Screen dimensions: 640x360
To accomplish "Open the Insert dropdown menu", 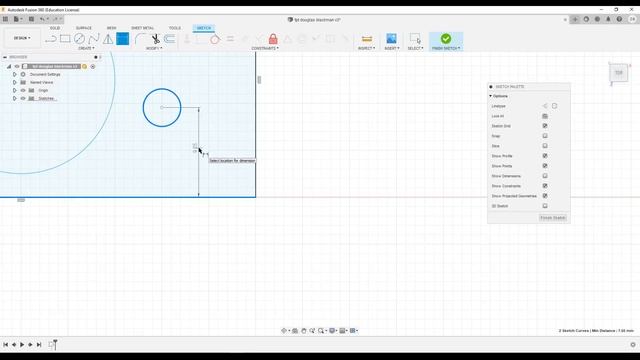I will point(391,48).
